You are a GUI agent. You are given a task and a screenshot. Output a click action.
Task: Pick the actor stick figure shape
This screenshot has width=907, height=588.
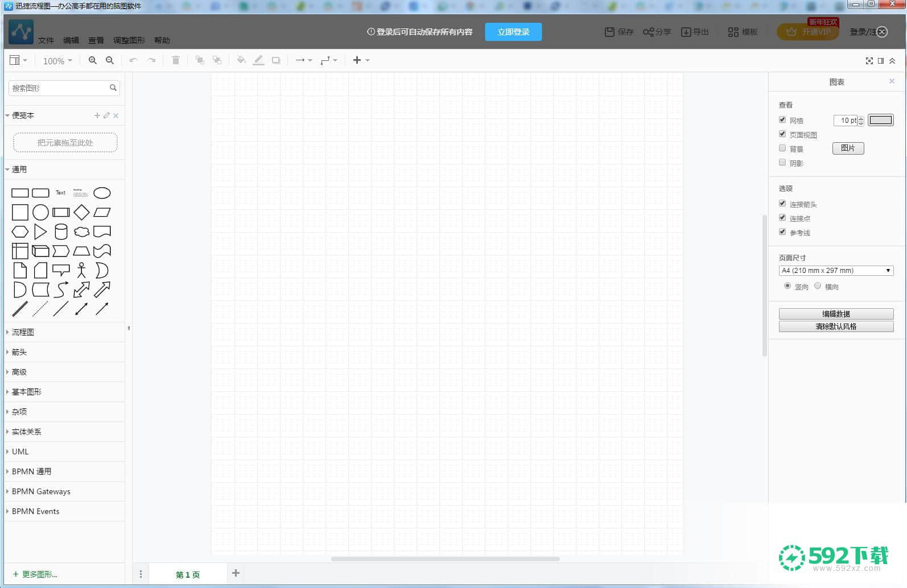tap(81, 270)
